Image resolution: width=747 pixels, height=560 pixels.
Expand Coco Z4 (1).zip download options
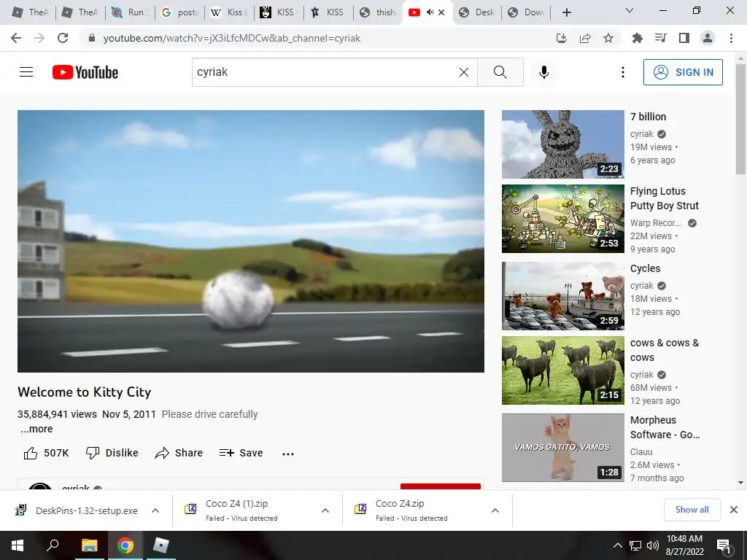(x=325, y=510)
